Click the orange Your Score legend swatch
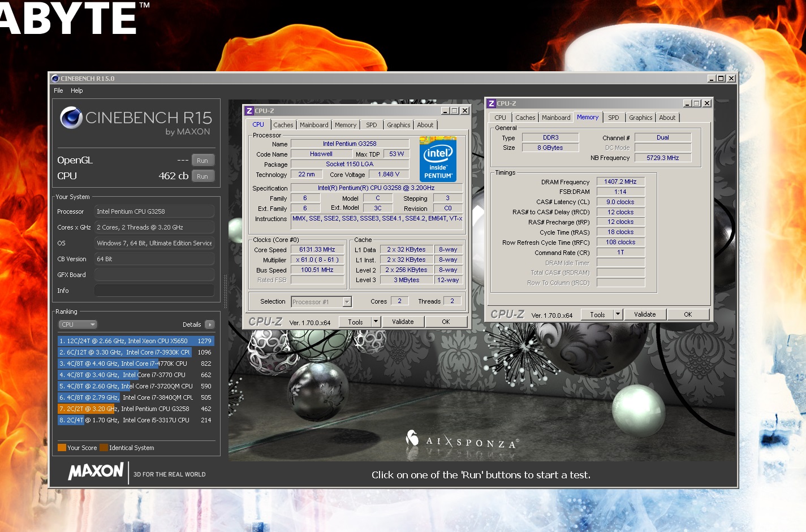 point(62,448)
